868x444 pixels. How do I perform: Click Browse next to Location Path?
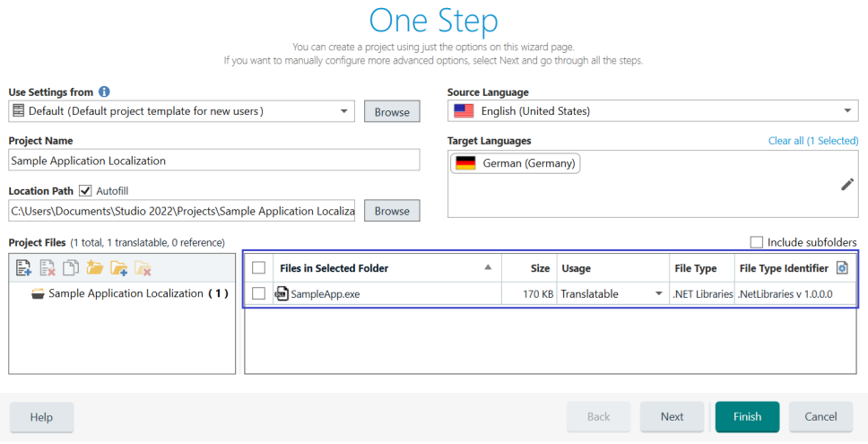pos(392,211)
